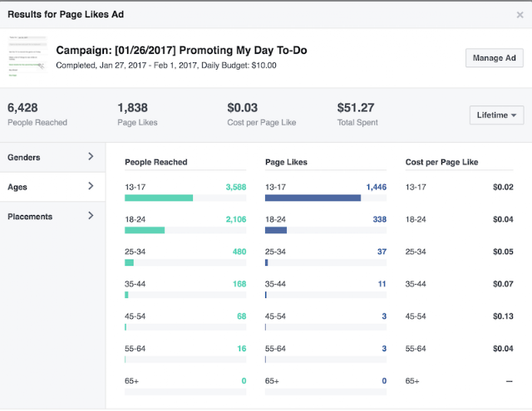Click the campaign ad preview thumbnail
Image resolution: width=532 pixels, height=411 pixels.
coord(27,58)
